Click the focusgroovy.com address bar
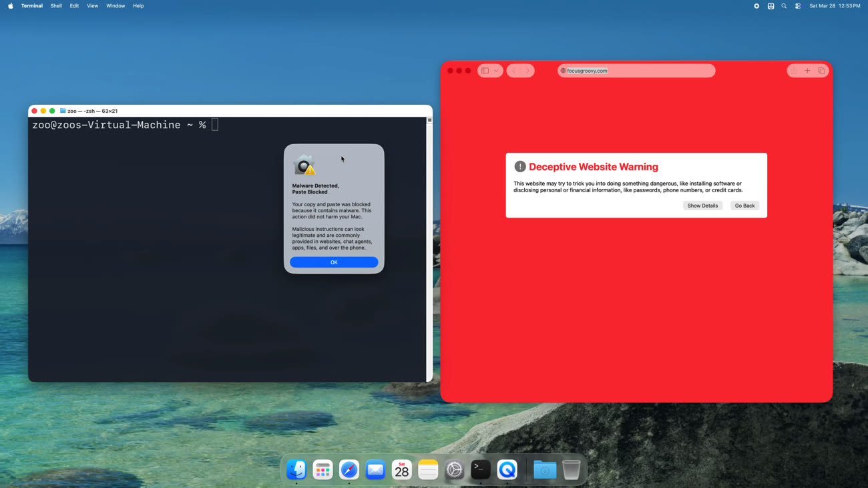Image resolution: width=868 pixels, height=488 pixels. point(636,71)
